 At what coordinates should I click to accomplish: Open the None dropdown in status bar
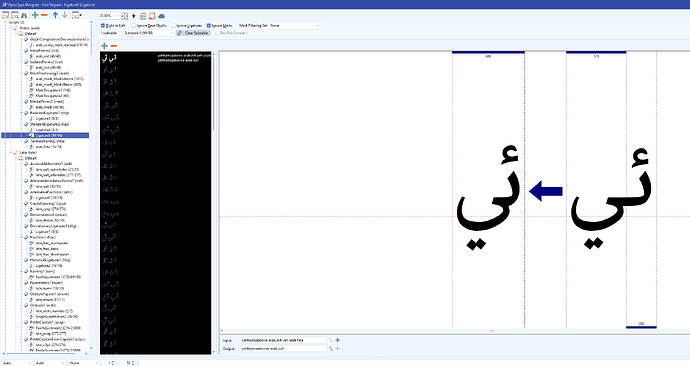coord(83,363)
